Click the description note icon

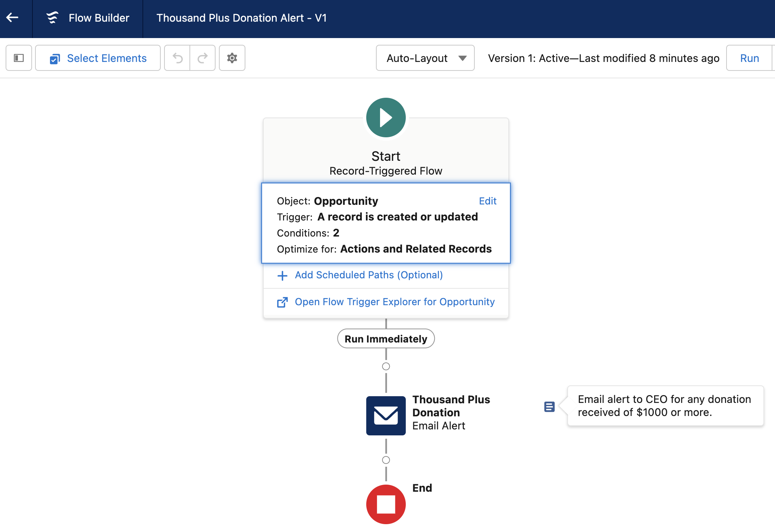549,407
